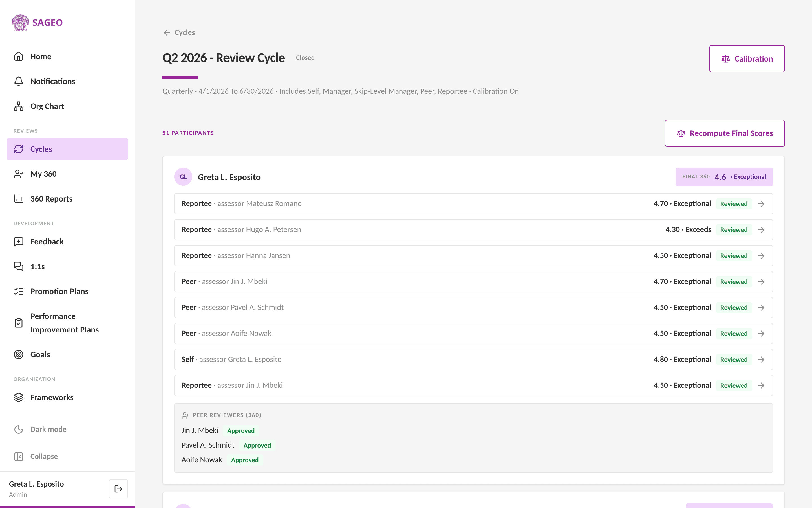Open Hugo A. Petersen's review arrow
The image size is (812, 508).
click(x=761, y=229)
